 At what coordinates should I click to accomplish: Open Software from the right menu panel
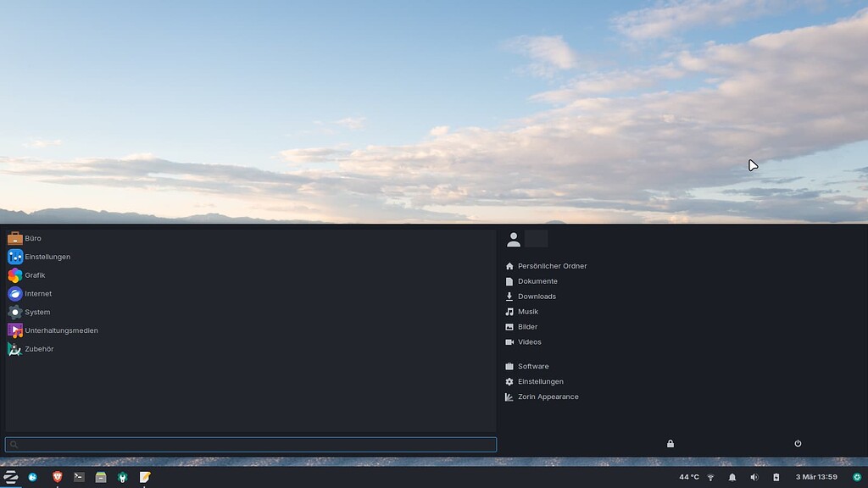[533, 366]
